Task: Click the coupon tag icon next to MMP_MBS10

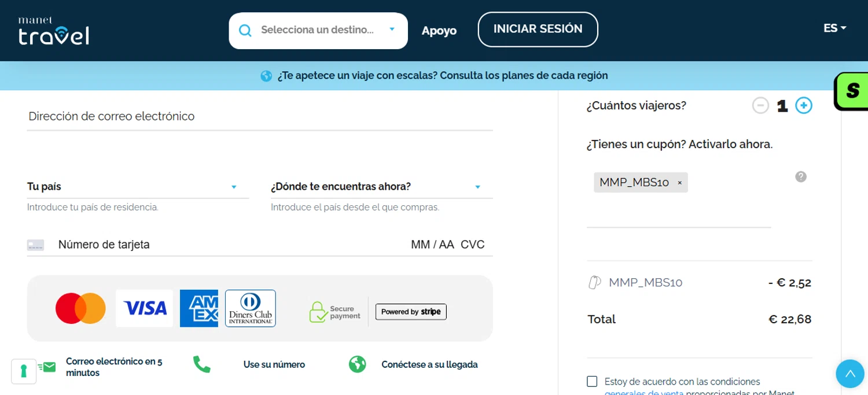Action: coord(594,283)
